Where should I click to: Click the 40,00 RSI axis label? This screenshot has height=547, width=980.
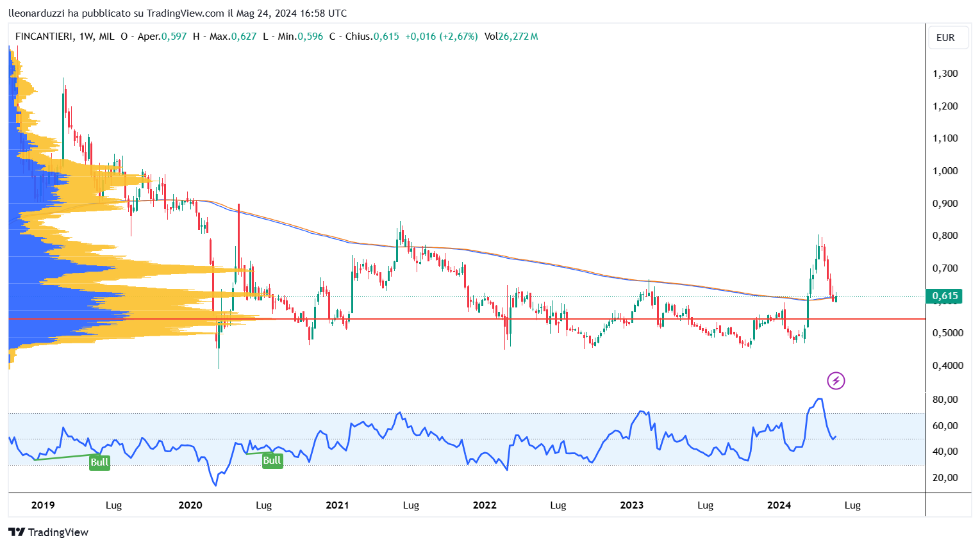pyautogui.click(x=945, y=452)
